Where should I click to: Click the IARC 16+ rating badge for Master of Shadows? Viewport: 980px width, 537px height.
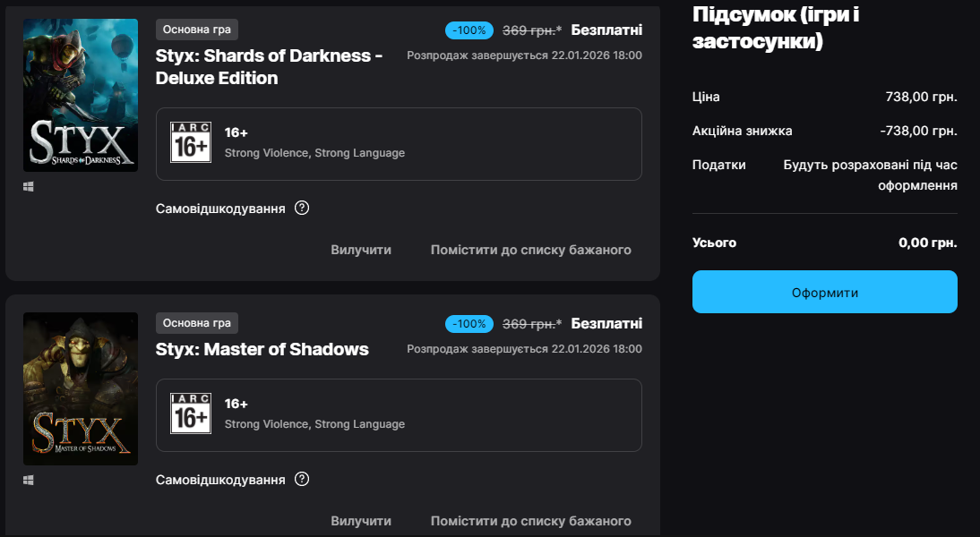tap(191, 413)
